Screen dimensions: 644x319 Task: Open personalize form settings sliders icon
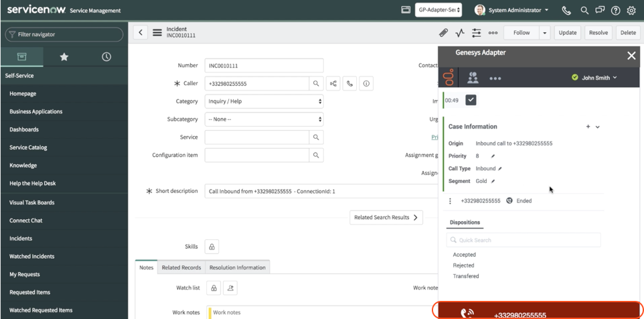click(477, 32)
